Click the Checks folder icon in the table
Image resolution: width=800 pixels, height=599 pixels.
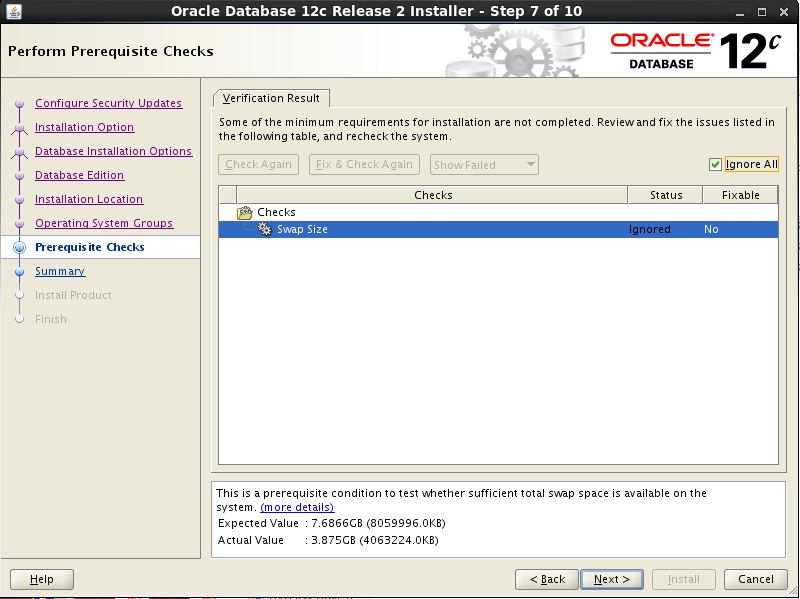(245, 212)
